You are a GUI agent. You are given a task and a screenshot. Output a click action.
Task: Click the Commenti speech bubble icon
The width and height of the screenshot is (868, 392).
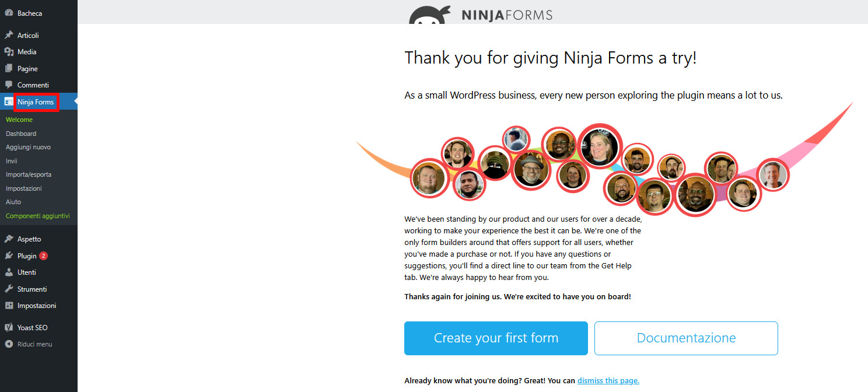pyautogui.click(x=9, y=85)
